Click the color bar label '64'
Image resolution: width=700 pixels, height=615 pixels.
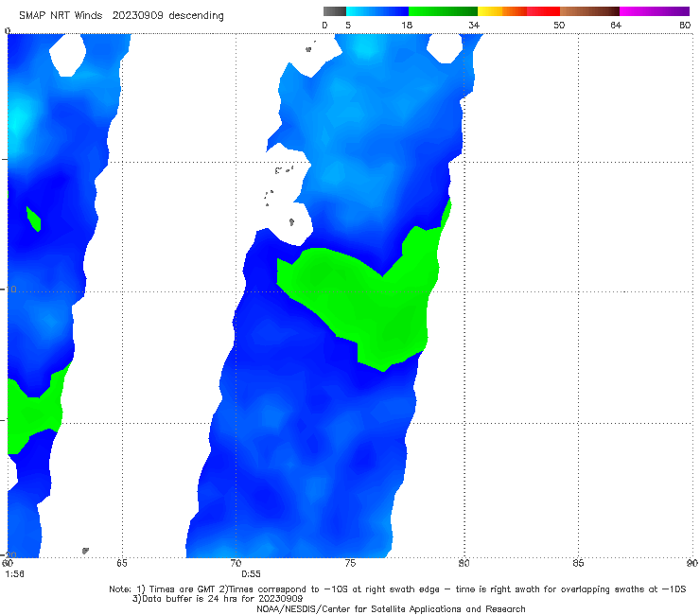point(616,25)
